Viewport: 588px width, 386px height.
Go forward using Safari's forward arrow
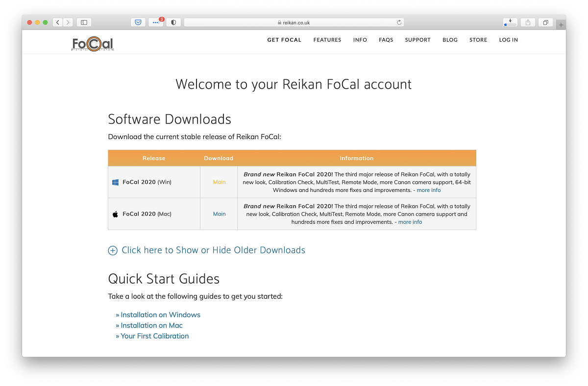(68, 23)
